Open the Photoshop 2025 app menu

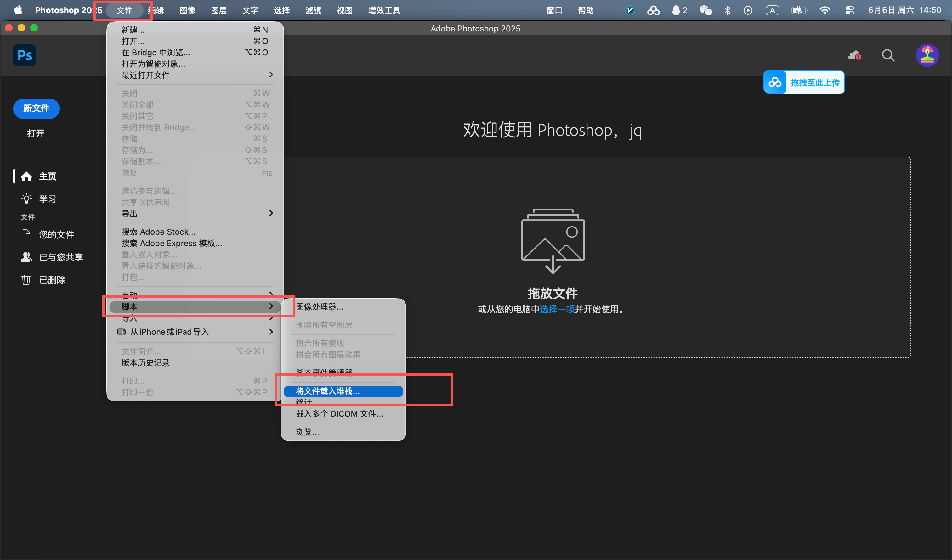(x=68, y=10)
